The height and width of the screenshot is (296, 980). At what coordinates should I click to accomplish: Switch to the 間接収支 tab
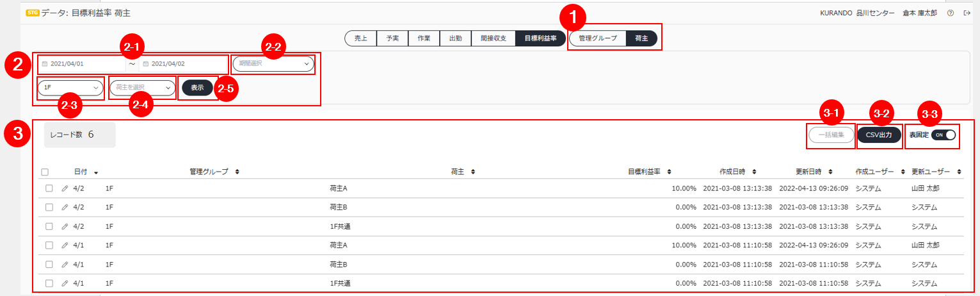click(493, 38)
